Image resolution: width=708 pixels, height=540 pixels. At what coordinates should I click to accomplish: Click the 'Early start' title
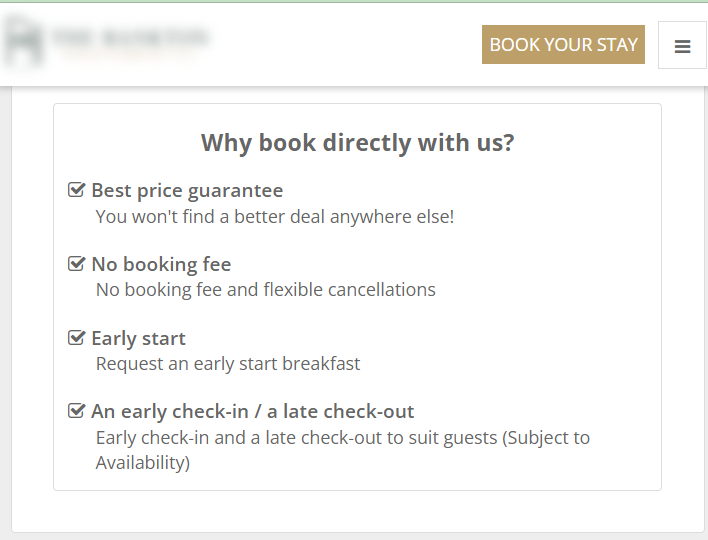pos(138,338)
